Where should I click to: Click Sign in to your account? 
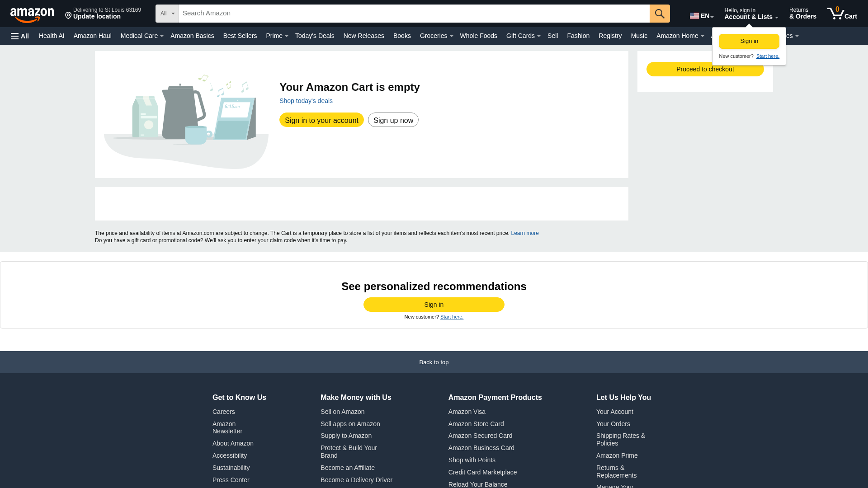321,120
